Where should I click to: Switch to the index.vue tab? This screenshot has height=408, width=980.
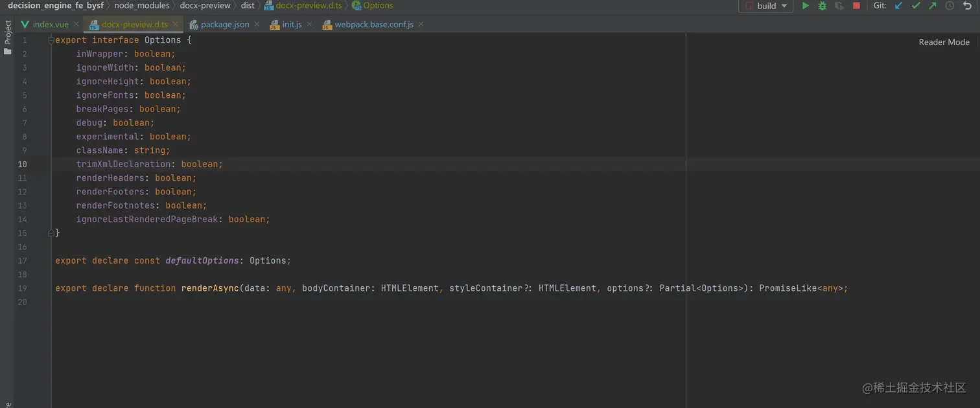tap(51, 25)
